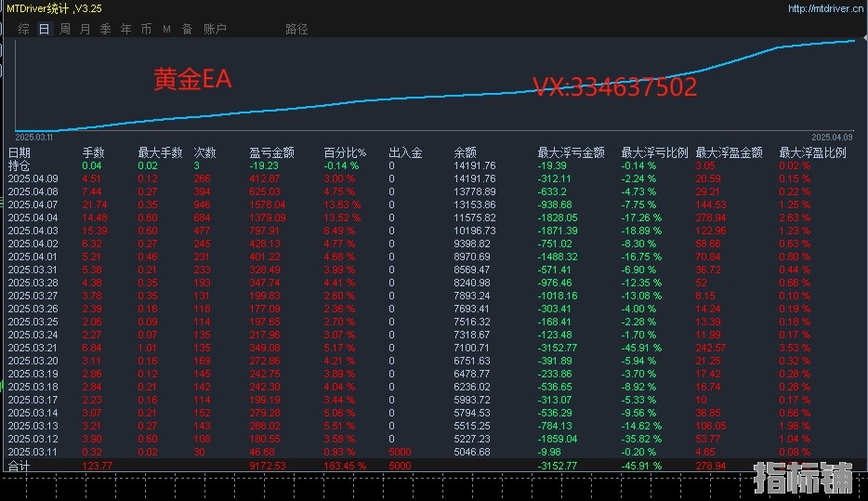Screen dimensions: 868x501
Task: Select the 2025.03.27 row date
Action: click(33, 296)
